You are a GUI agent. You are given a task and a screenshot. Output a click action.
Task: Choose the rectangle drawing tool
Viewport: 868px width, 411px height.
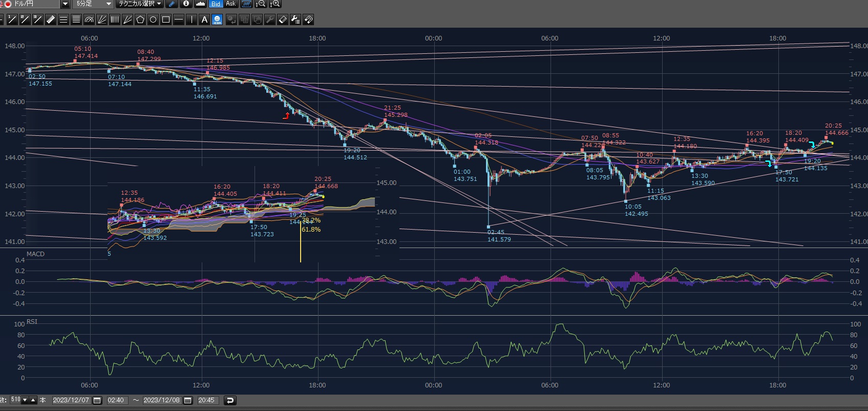point(166,20)
